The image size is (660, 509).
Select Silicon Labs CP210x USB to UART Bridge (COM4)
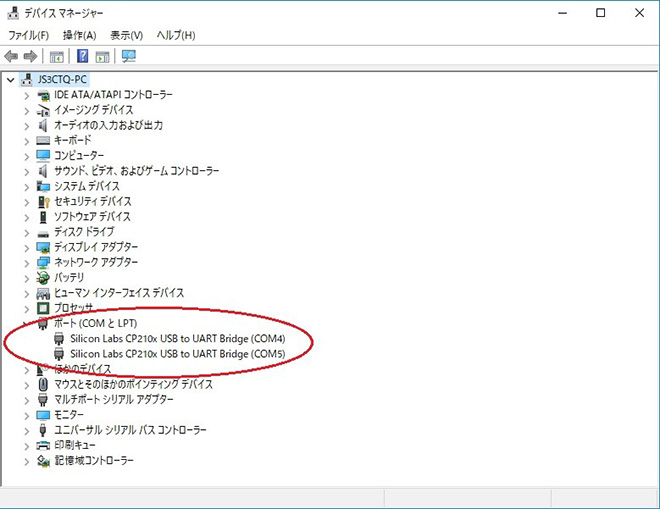point(178,338)
